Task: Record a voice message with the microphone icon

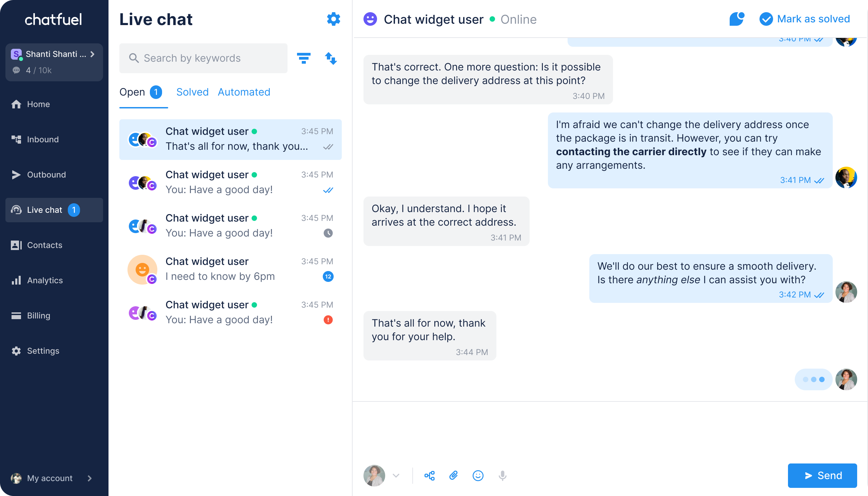Action: 503,475
